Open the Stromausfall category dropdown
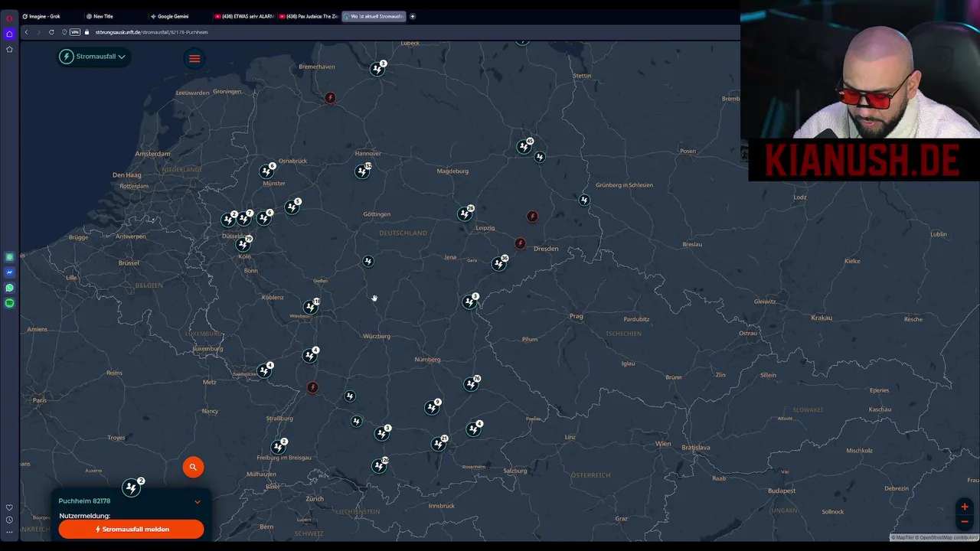980x551 pixels. tap(93, 57)
